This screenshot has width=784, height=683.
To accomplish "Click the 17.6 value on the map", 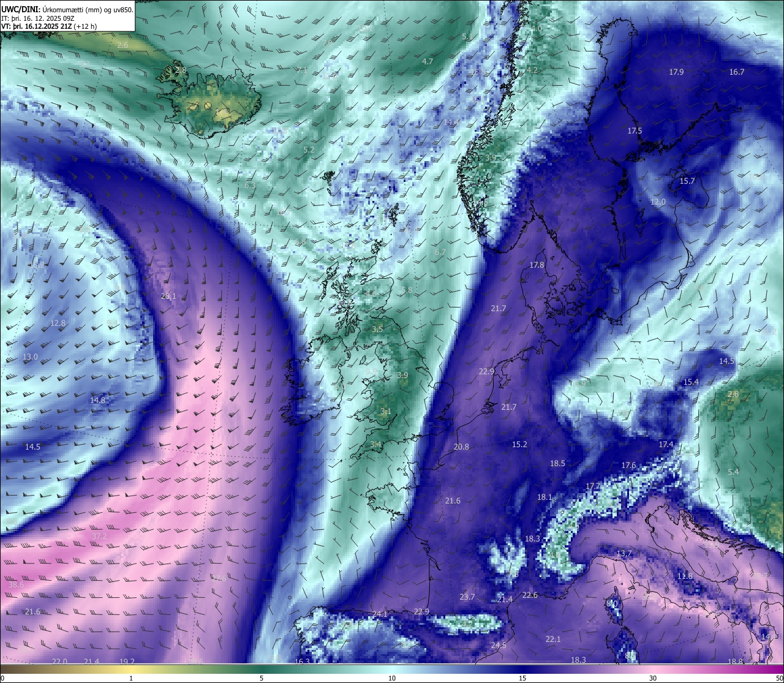I will click(628, 466).
